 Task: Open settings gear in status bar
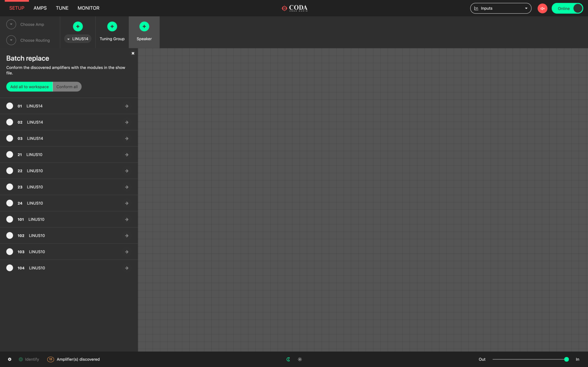click(x=10, y=359)
